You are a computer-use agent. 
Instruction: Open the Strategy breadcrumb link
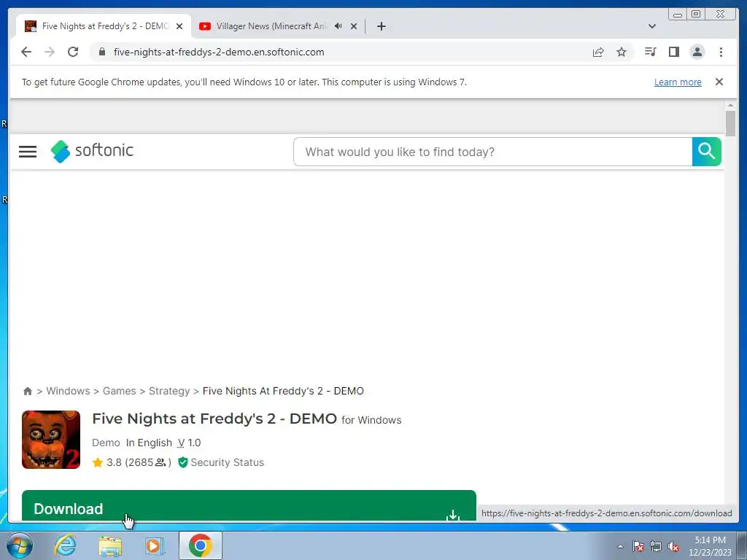click(169, 391)
